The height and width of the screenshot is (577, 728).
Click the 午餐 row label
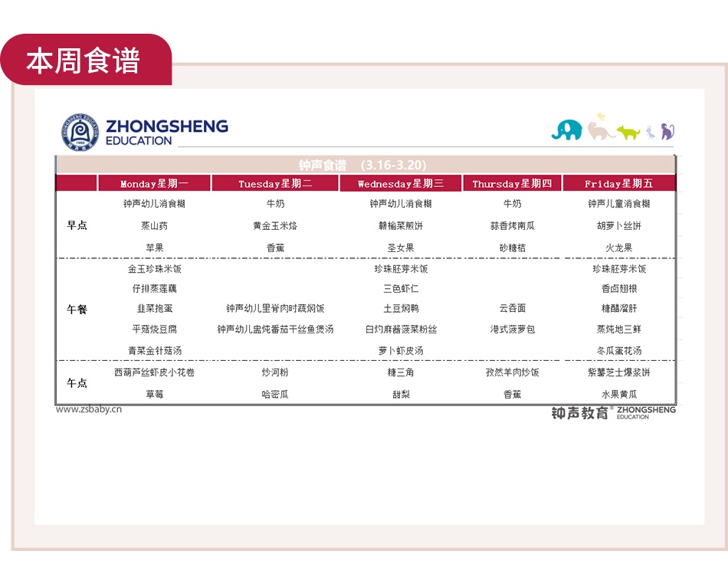[x=77, y=310]
